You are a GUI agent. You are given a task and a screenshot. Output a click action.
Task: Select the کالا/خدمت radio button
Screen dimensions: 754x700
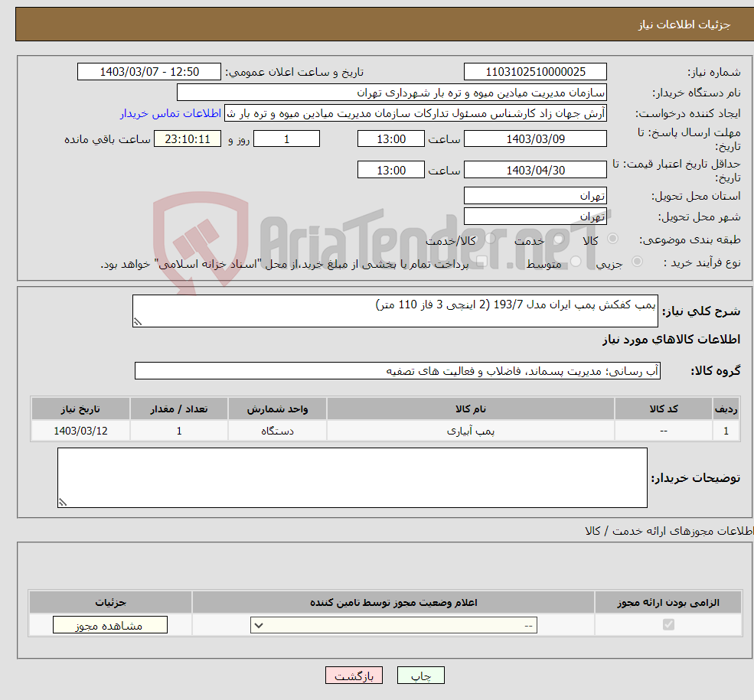pos(490,238)
